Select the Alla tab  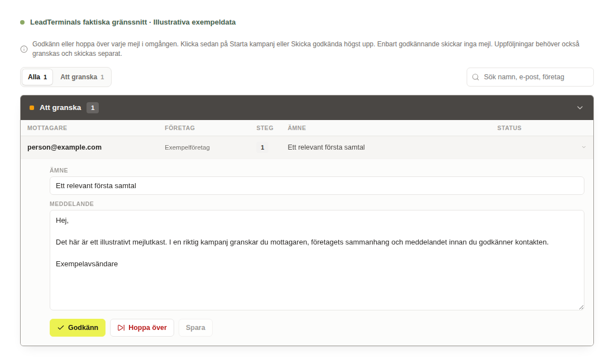37,77
